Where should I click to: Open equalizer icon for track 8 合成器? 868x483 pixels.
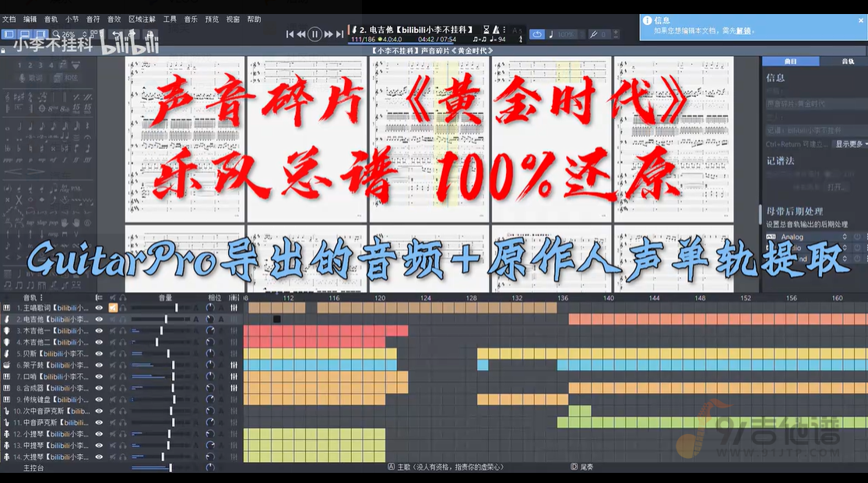[x=234, y=388]
